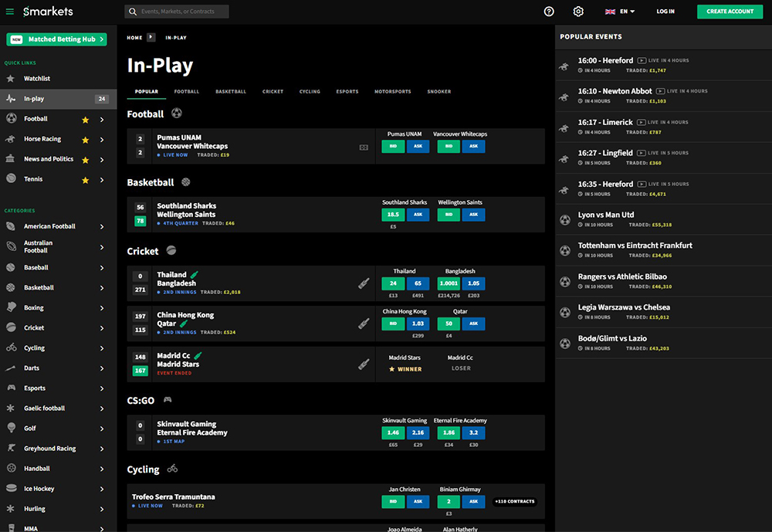This screenshot has height=532, width=772.
Task: Expand the Gaelic football category chevron
Action: pos(102,408)
